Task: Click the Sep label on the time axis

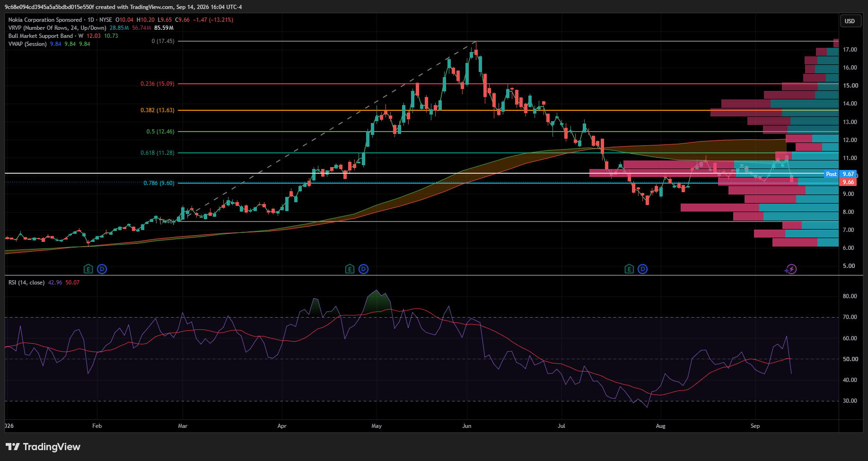Action: pos(755,426)
